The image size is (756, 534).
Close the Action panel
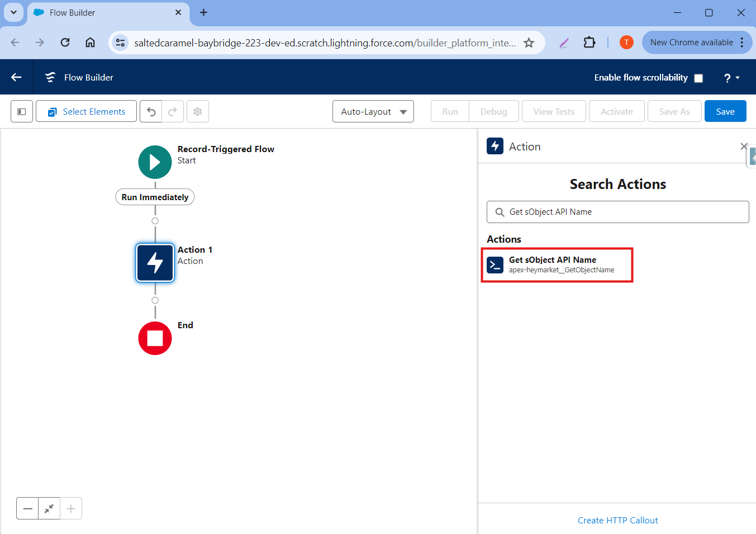[744, 146]
